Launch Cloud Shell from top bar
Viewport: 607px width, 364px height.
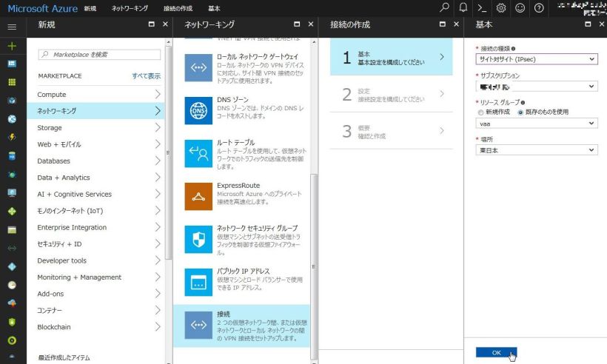pyautogui.click(x=482, y=8)
